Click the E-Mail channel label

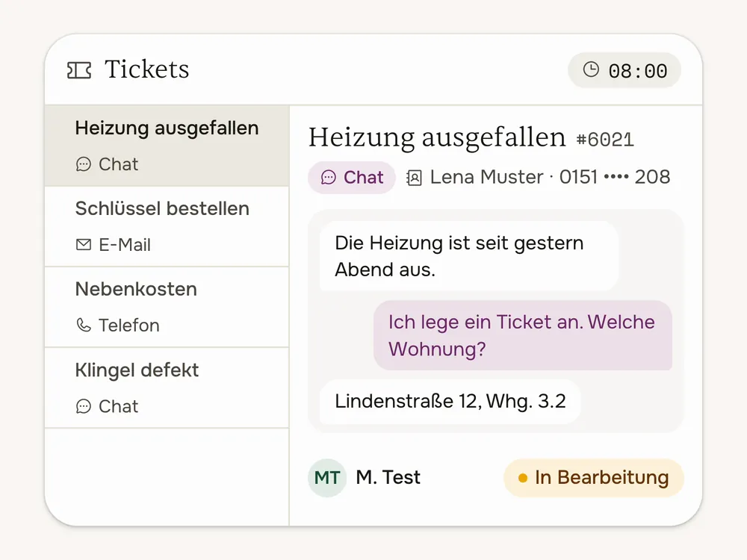click(125, 245)
